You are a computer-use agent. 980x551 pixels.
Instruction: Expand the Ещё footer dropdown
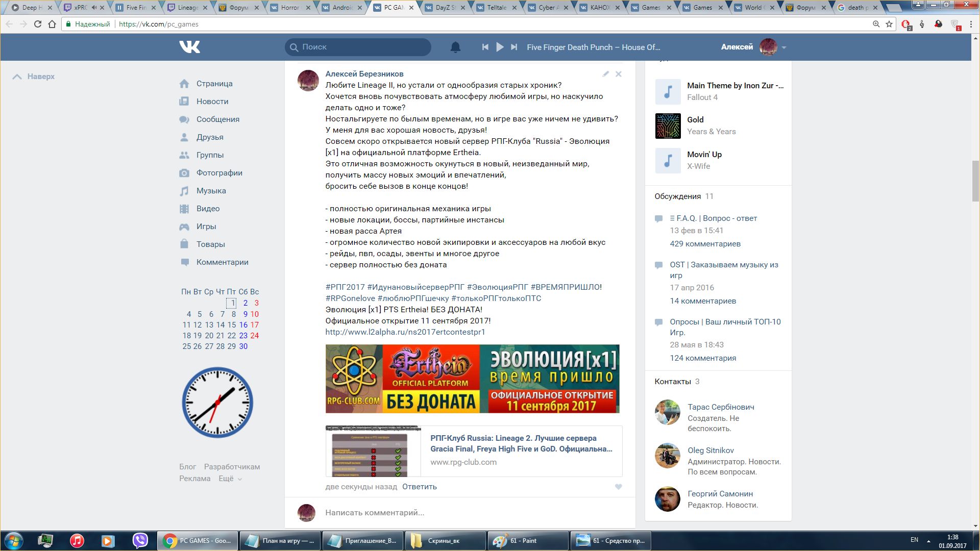pos(230,479)
